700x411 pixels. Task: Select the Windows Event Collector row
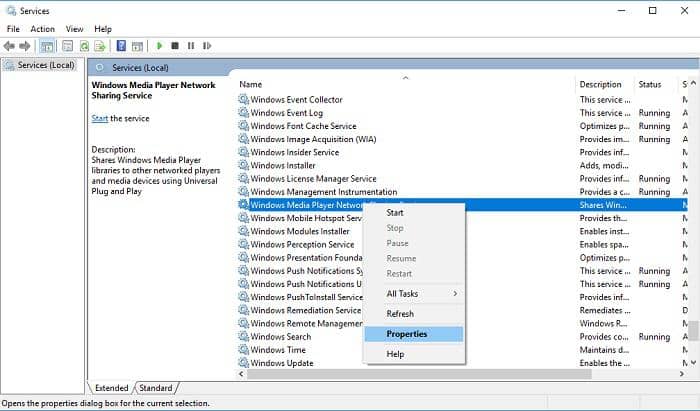(462, 100)
